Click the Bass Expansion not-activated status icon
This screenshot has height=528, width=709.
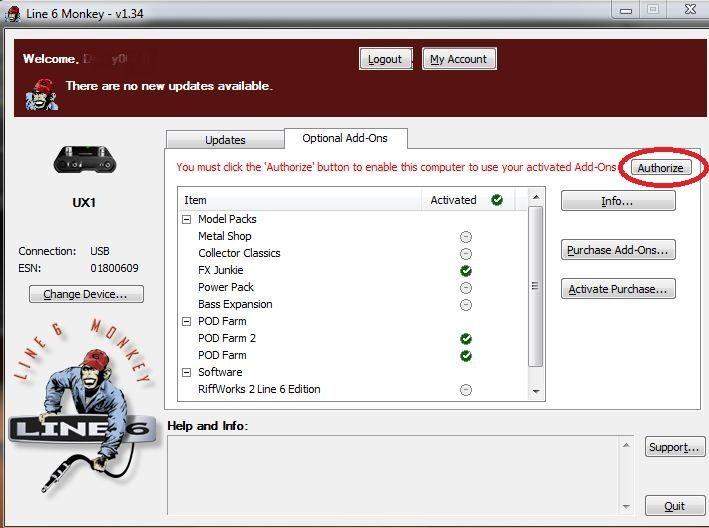pyautogui.click(x=466, y=305)
